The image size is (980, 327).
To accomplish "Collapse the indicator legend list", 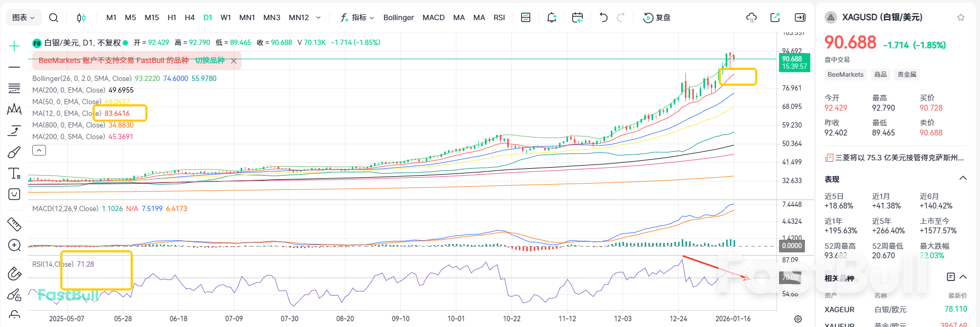I will click(39, 151).
